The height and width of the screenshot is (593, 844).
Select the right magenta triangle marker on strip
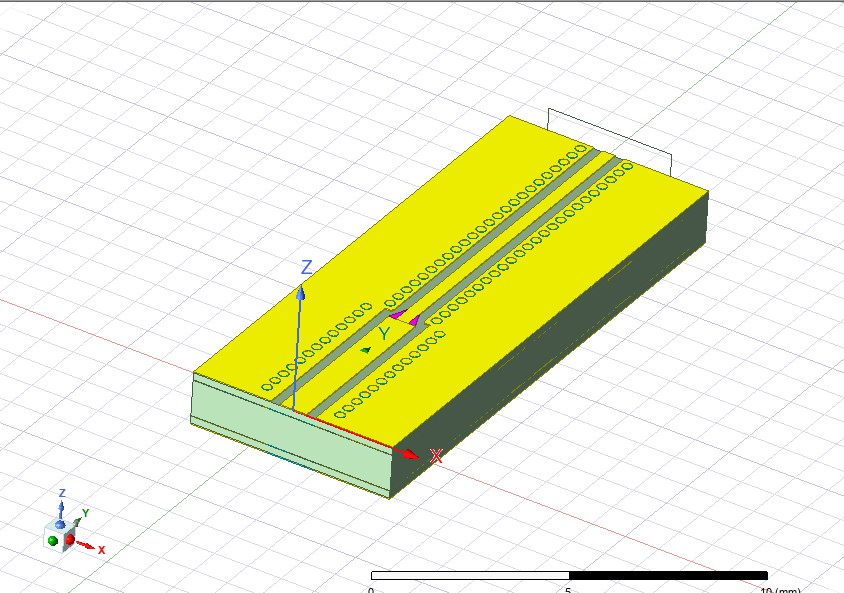tap(414, 321)
